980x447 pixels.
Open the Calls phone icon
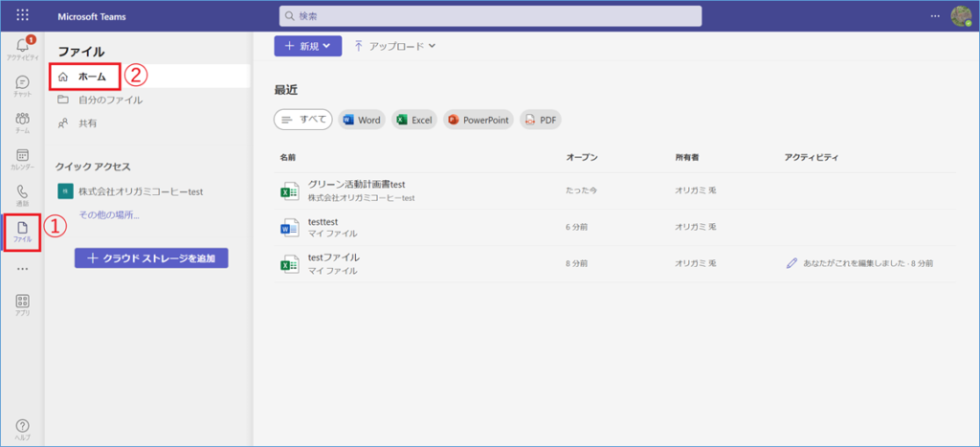pyautogui.click(x=22, y=195)
